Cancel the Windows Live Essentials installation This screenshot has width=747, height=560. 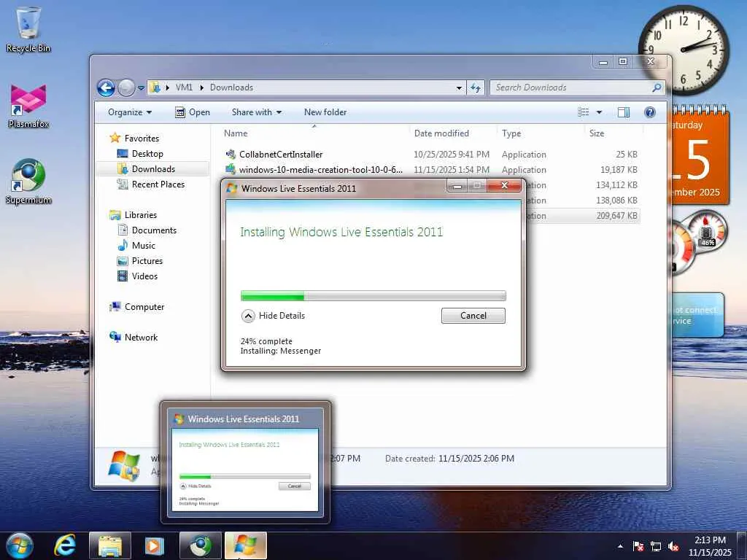tap(473, 316)
